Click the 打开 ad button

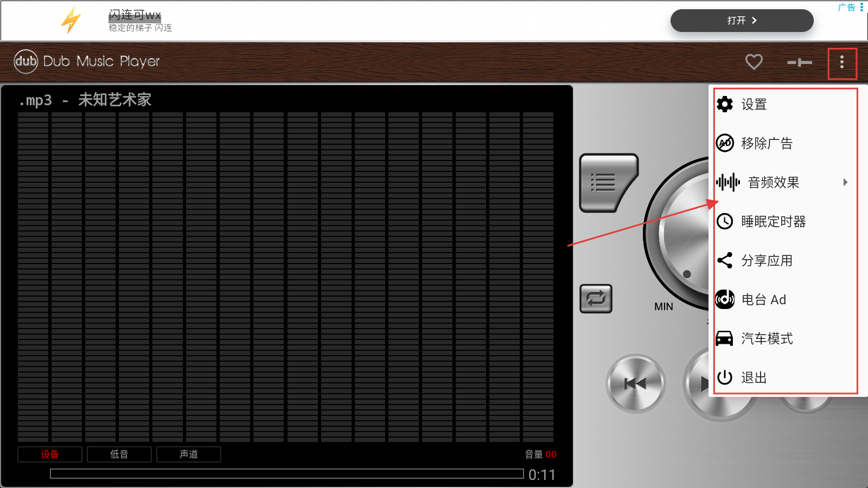coord(742,21)
